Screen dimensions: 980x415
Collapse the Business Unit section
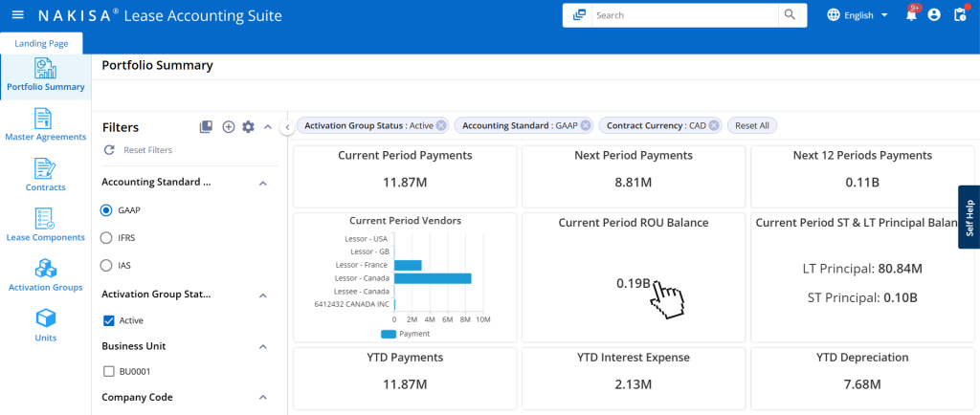pos(263,346)
